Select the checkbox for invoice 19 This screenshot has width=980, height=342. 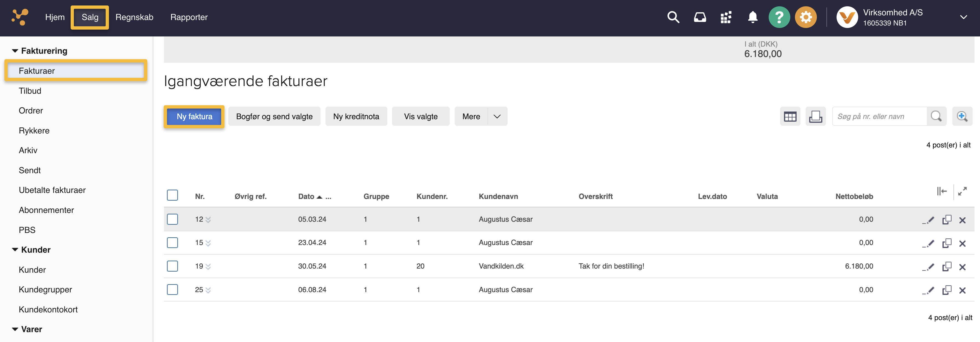(x=172, y=266)
